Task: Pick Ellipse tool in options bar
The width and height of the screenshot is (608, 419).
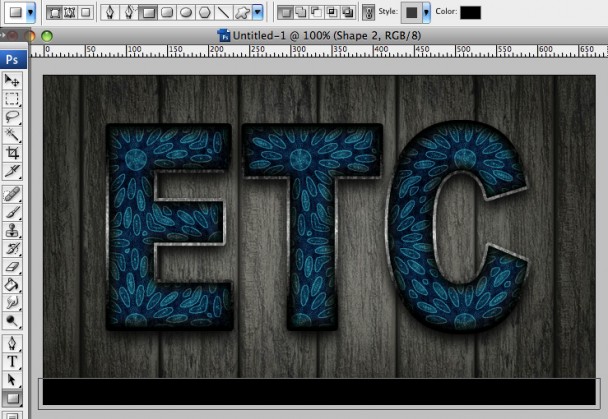Action: tap(186, 13)
